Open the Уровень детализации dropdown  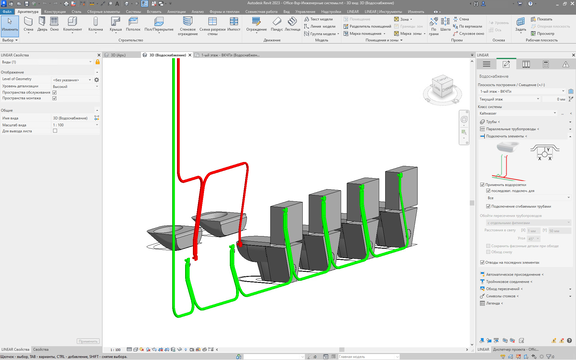[x=75, y=86]
